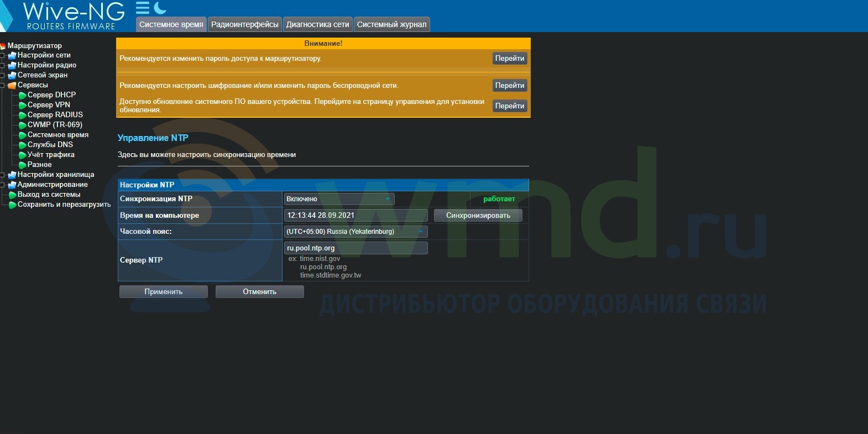Click the Настройки сети folder icon
This screenshot has height=434, width=868.
point(12,55)
